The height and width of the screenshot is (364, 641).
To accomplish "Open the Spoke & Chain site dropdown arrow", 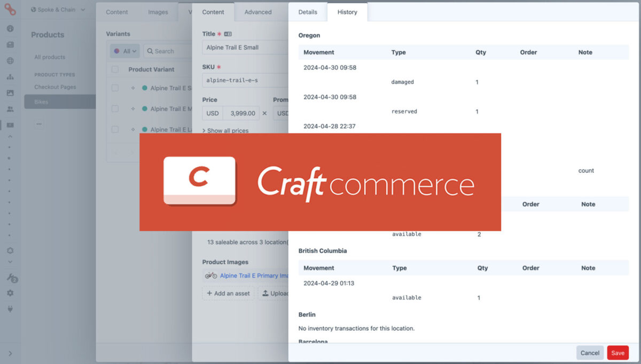I will (x=83, y=10).
